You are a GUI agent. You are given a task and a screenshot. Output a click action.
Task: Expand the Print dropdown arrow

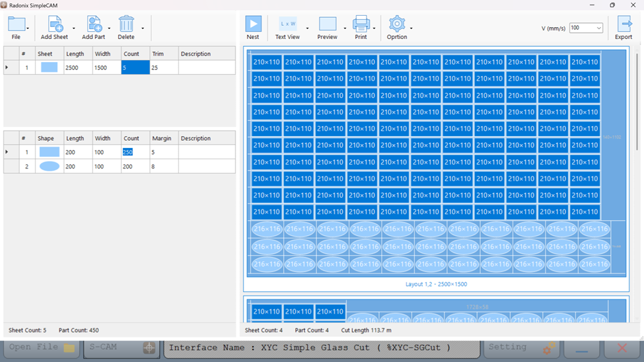[x=374, y=28]
